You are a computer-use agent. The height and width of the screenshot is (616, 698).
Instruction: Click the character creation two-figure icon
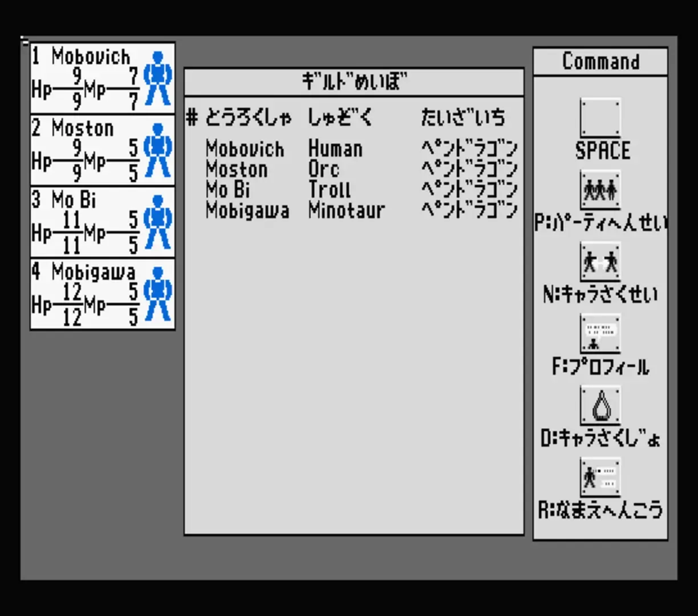(600, 262)
